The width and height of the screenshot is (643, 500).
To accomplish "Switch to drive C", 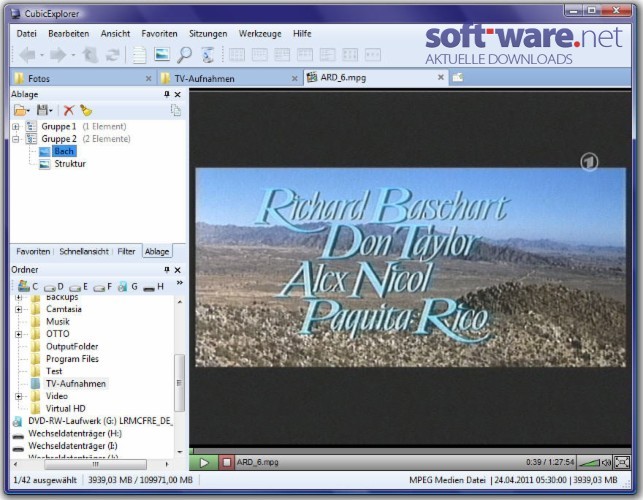I will [x=28, y=286].
